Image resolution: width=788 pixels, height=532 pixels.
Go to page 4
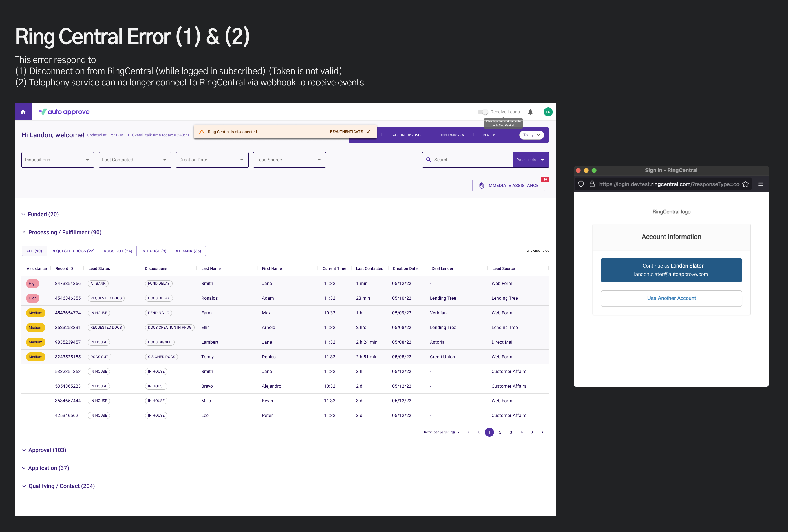[522, 432]
